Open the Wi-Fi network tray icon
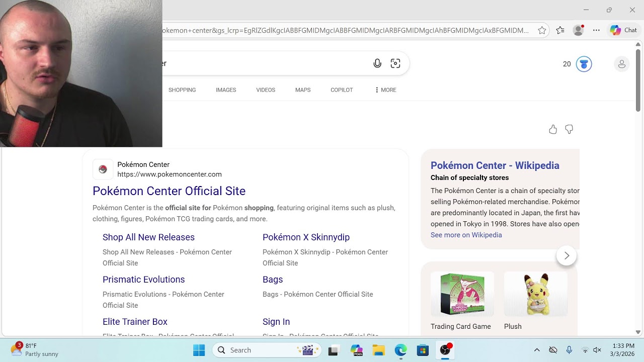The width and height of the screenshot is (644, 362). [x=585, y=350]
